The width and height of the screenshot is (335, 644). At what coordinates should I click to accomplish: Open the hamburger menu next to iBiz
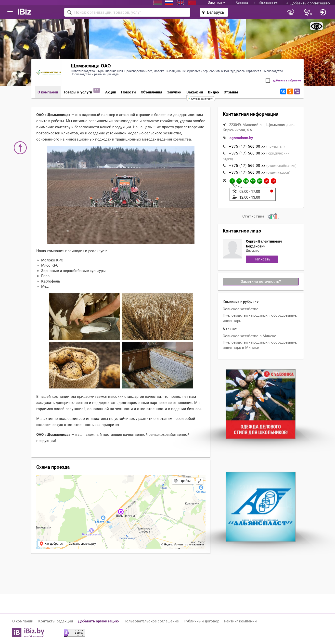pos(10,12)
